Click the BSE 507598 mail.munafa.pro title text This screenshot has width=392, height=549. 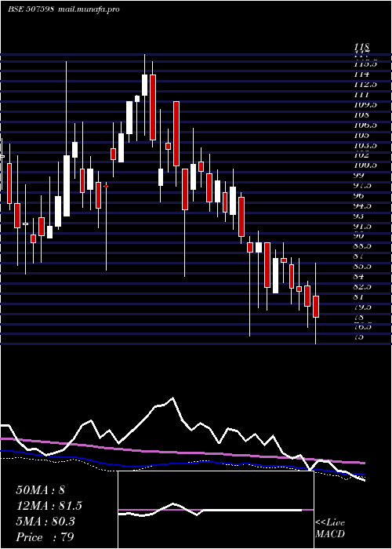coord(64,9)
